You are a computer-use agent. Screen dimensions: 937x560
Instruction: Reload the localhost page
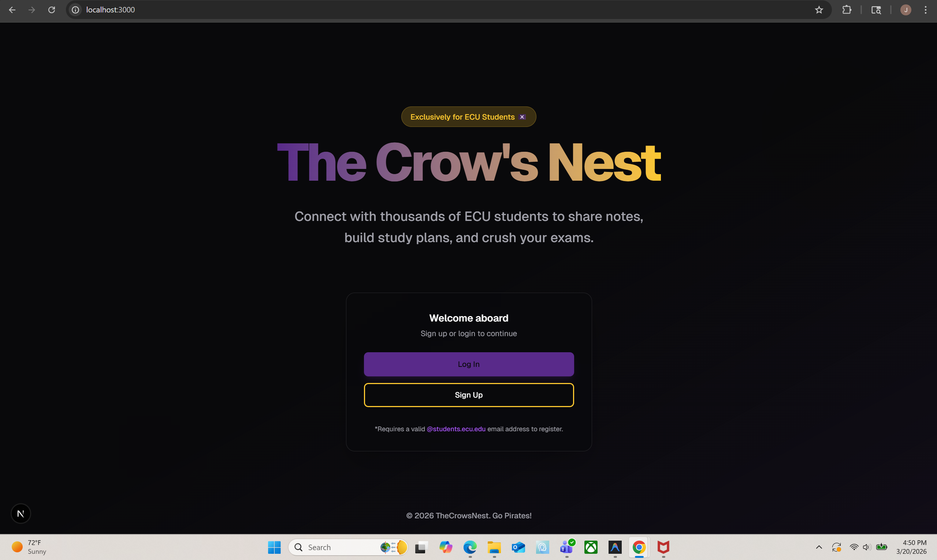(x=52, y=10)
